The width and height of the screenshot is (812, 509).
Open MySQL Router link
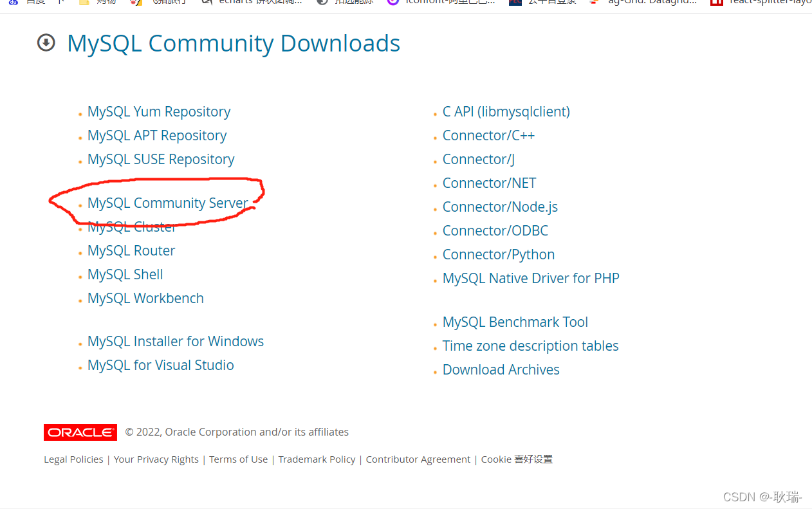131,251
